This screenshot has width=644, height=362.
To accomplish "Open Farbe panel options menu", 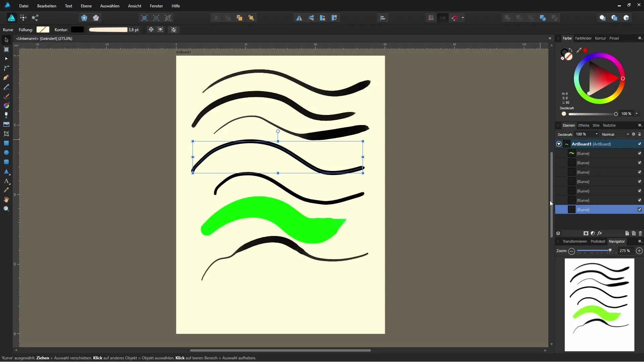I will click(640, 38).
